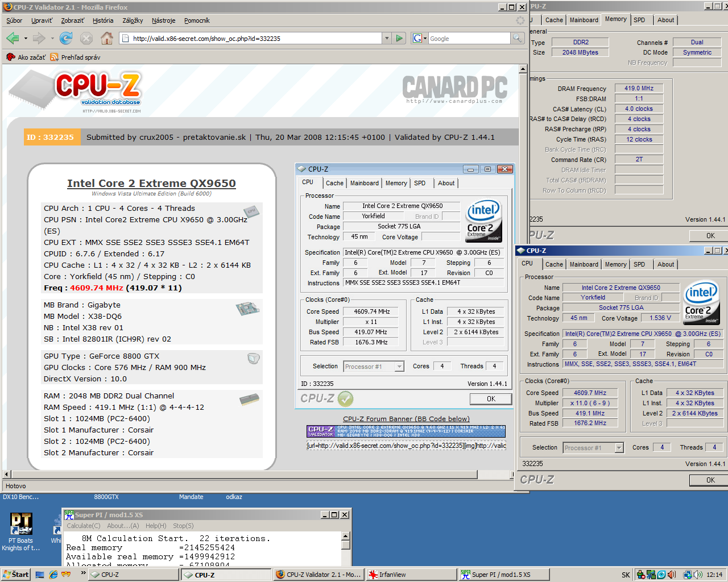
Task: Switch to Memory tab in top-right CPU-Z window
Action: pyautogui.click(x=615, y=19)
